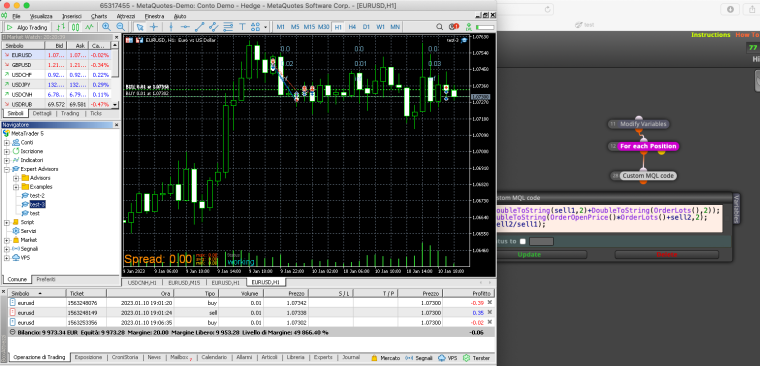Open the CroniStoria tab

(125, 358)
